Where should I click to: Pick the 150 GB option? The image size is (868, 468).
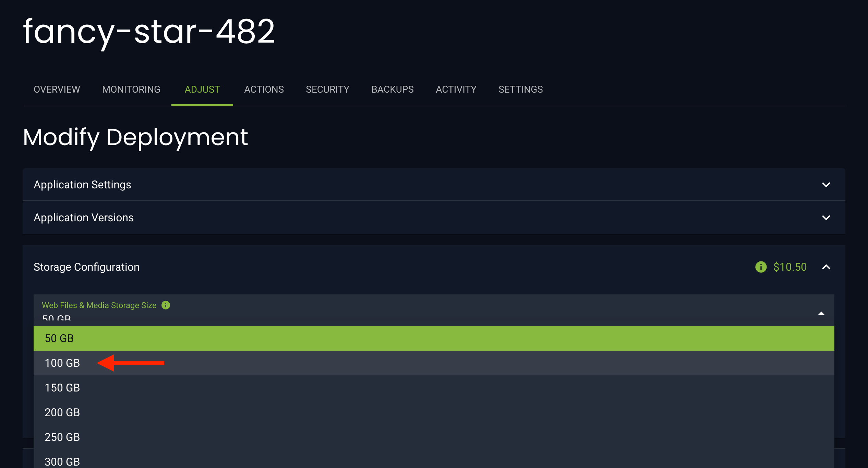[x=62, y=388]
